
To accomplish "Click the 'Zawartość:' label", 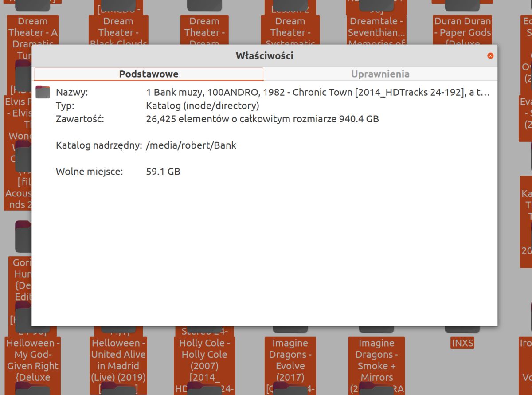I will pyautogui.click(x=80, y=119).
